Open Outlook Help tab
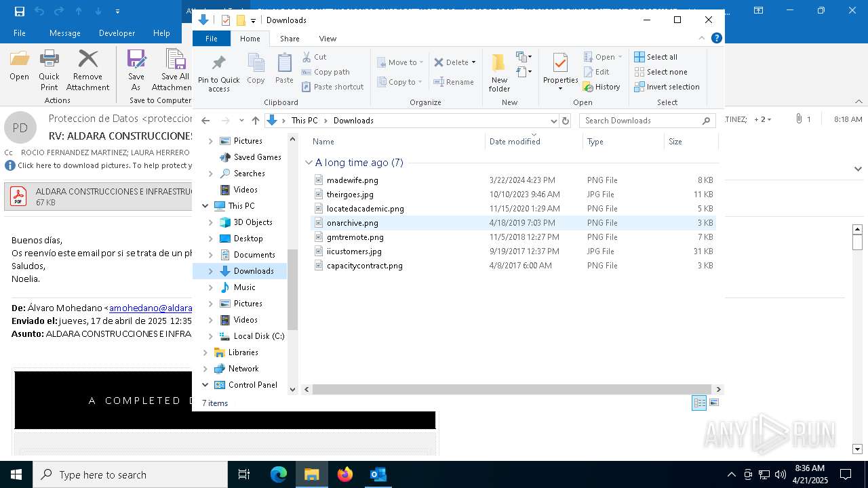 tap(161, 33)
